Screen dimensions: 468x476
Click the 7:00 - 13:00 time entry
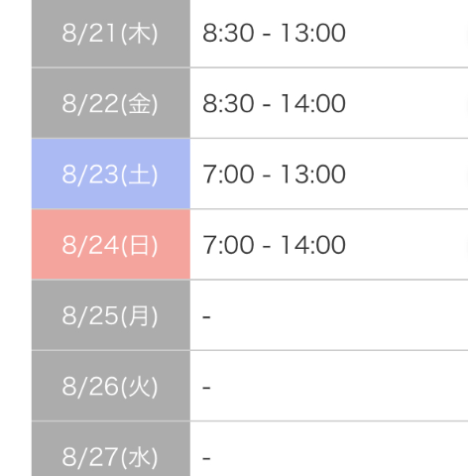point(274,175)
